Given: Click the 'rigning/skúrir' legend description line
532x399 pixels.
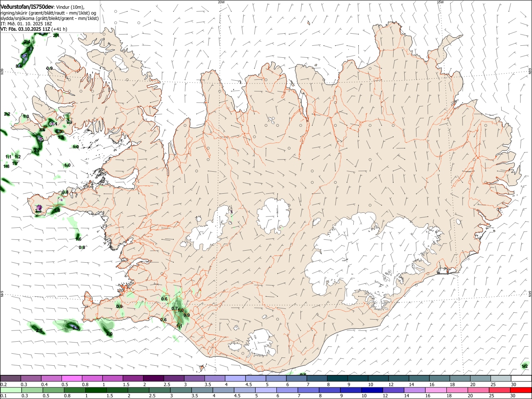Looking at the screenshot, I should (x=49, y=12).
